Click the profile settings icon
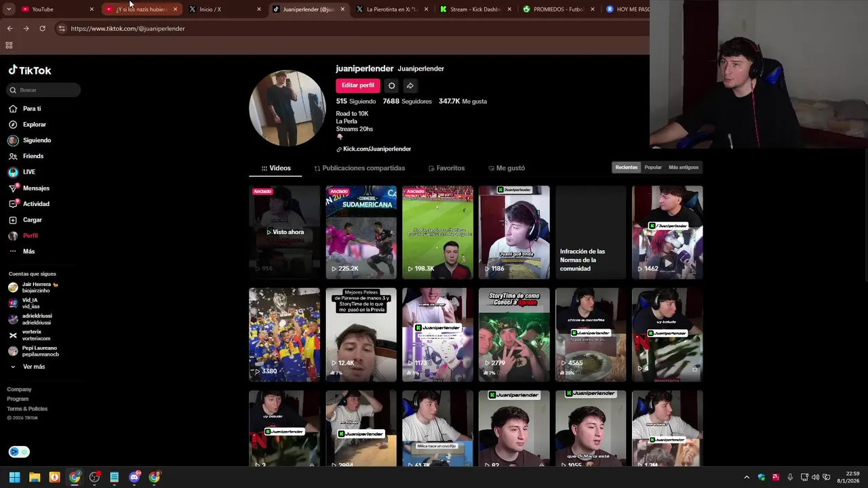 pyautogui.click(x=391, y=85)
